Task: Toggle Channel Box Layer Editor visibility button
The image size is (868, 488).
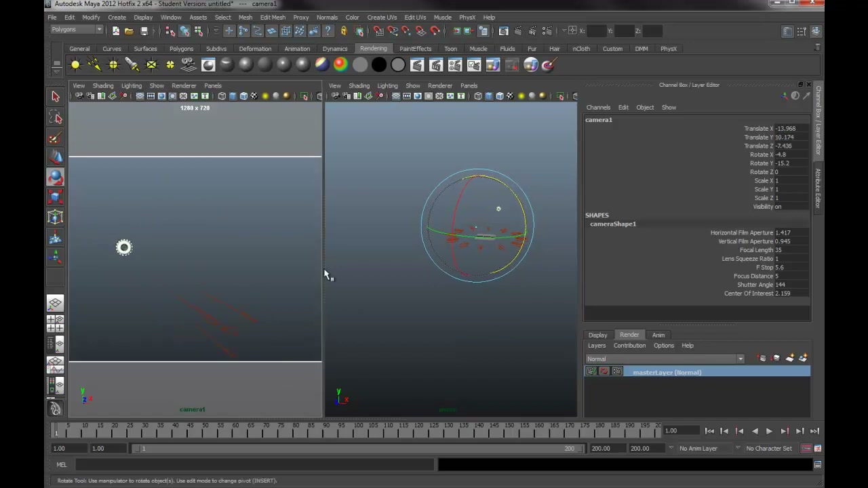Action: (816, 31)
